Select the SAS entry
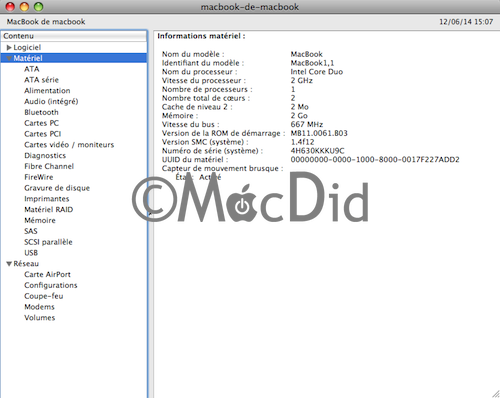This screenshot has height=398, width=500. coord(31,231)
